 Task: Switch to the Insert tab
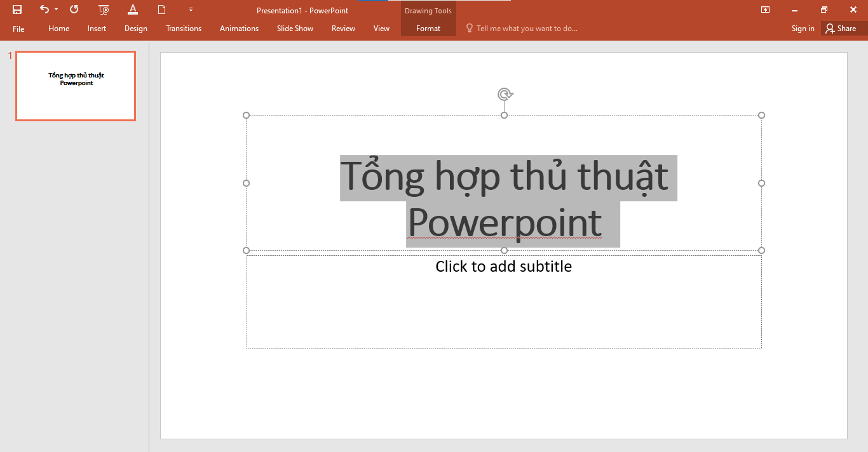click(x=97, y=29)
